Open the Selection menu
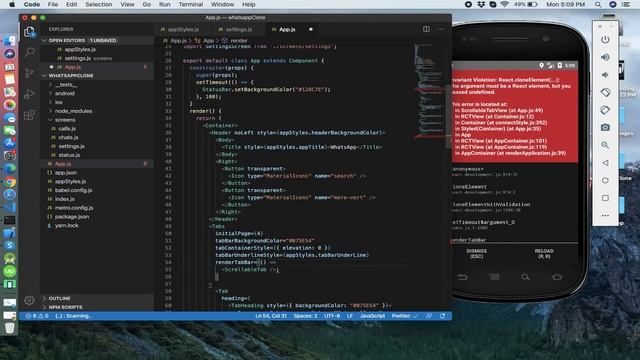Image resolution: width=640 pixels, height=360 pixels. click(99, 4)
